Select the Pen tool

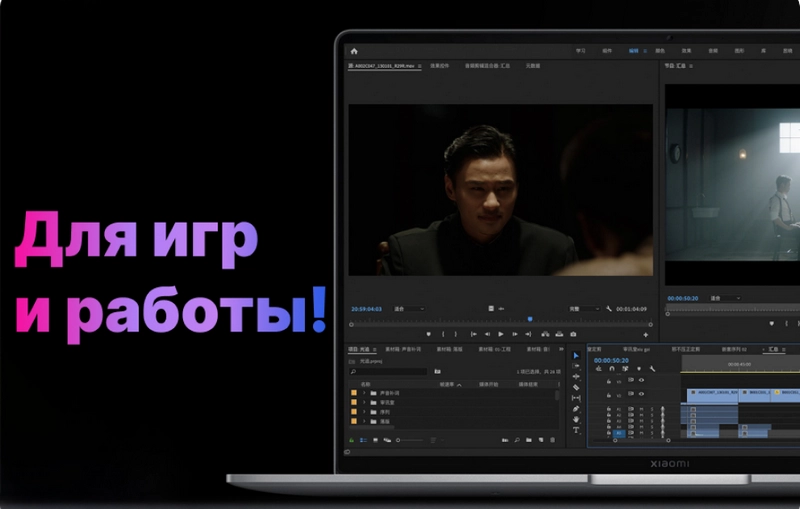(576, 408)
